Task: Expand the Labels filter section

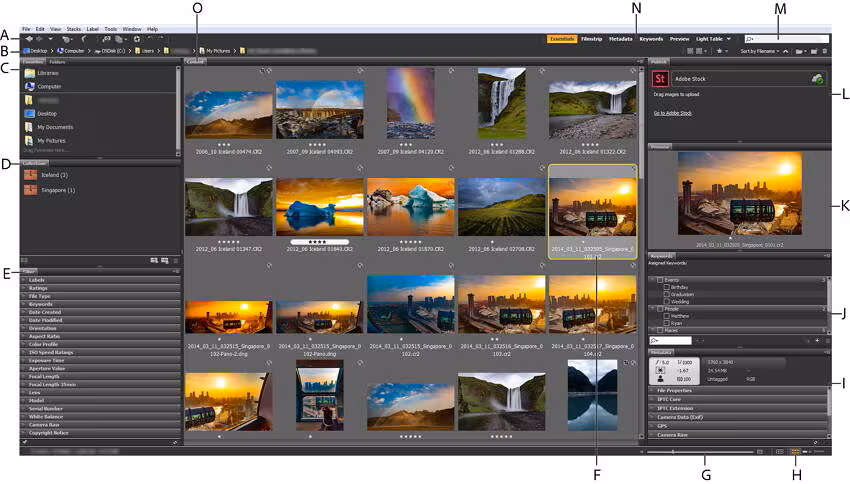Action: click(x=100, y=280)
